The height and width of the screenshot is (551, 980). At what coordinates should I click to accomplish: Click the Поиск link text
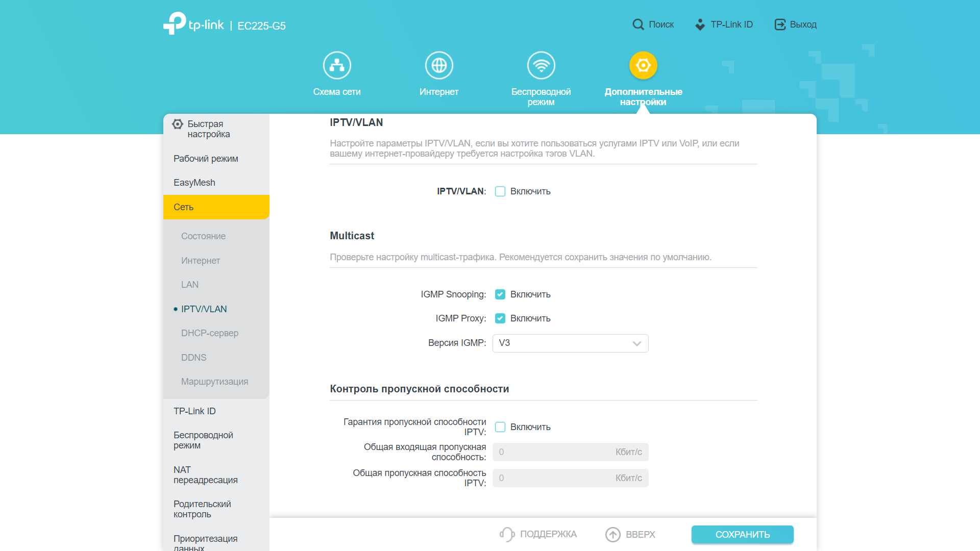pyautogui.click(x=661, y=24)
